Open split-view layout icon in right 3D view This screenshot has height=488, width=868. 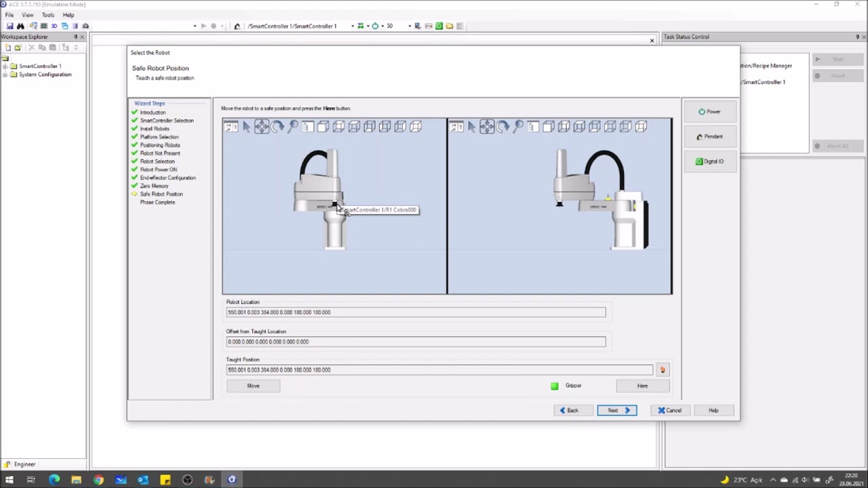click(456, 127)
